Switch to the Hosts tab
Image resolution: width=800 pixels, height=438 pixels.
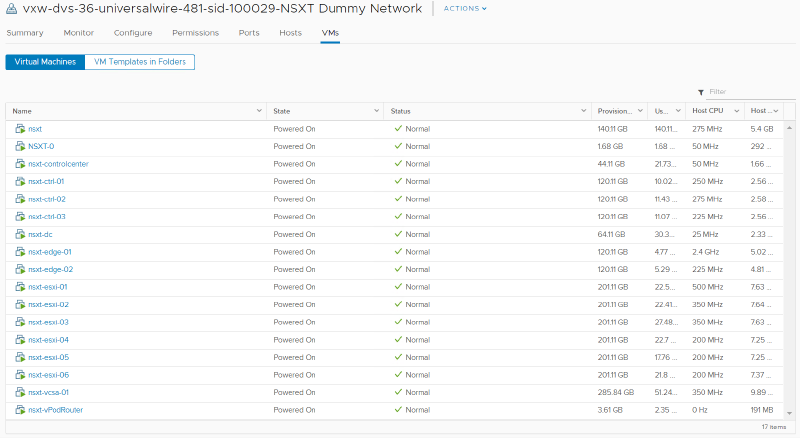[290, 33]
